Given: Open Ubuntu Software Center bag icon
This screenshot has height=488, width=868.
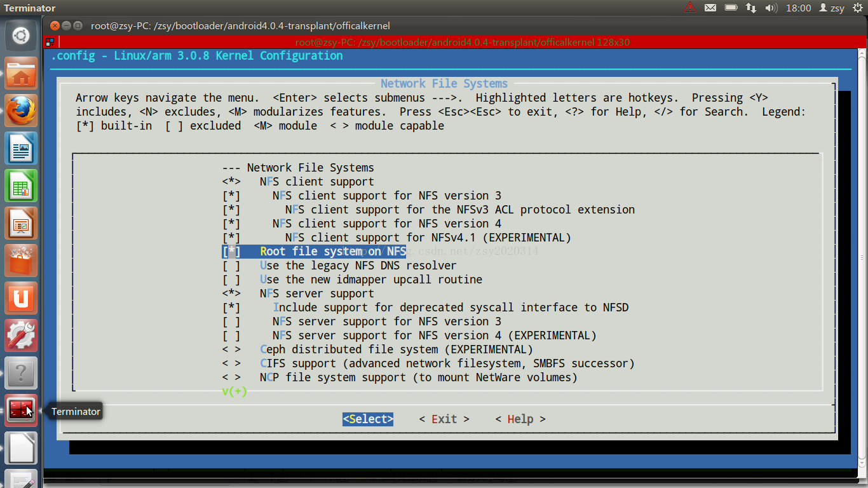Looking at the screenshot, I should click(x=21, y=261).
